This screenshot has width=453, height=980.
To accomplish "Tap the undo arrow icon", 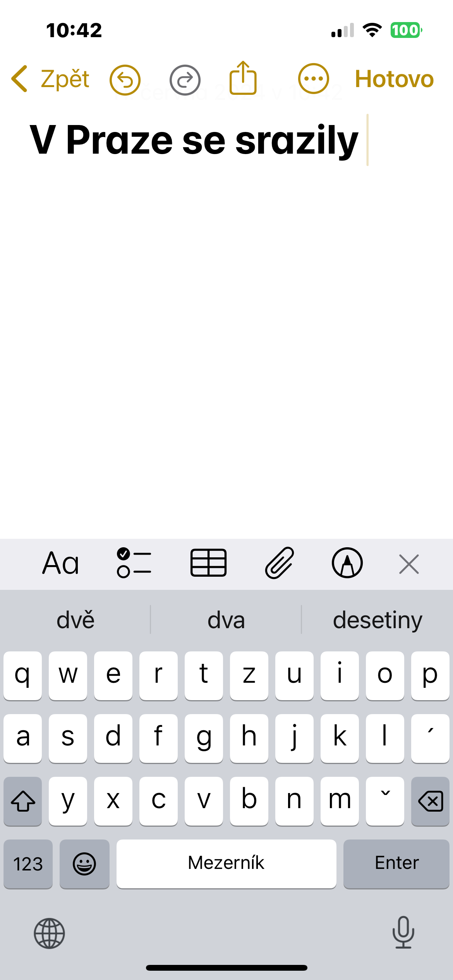I will [x=125, y=80].
